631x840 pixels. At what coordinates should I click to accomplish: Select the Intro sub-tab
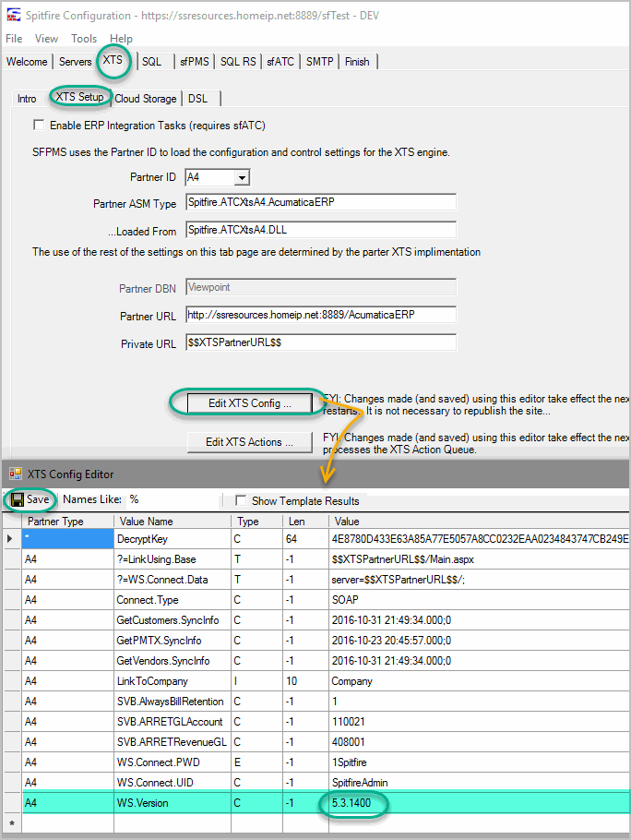pos(27,99)
